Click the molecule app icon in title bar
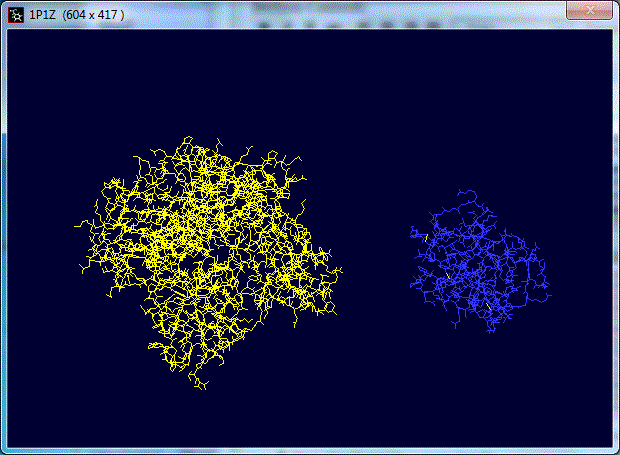 (x=16, y=15)
